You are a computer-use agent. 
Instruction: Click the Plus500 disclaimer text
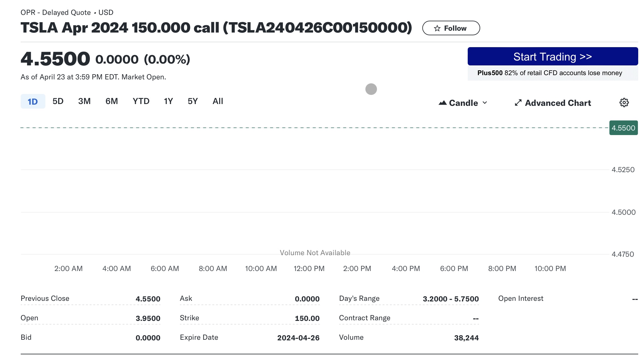point(550,73)
